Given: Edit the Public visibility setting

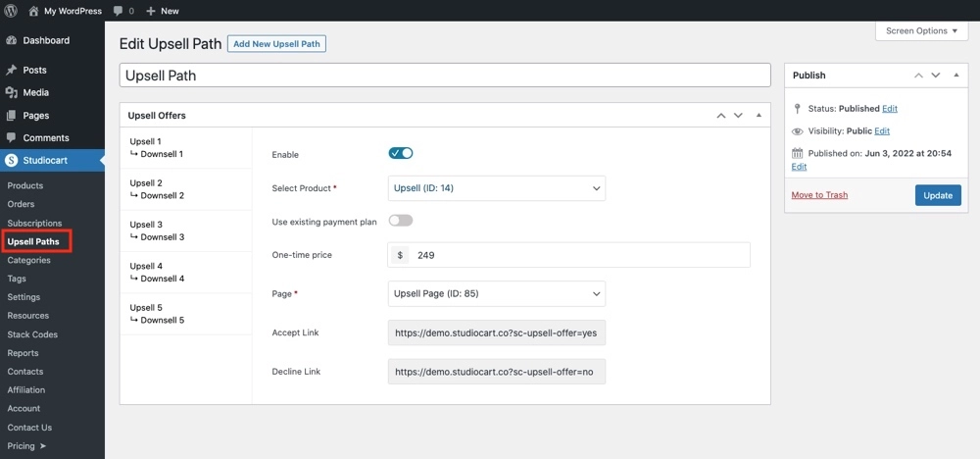Looking at the screenshot, I should [x=882, y=130].
